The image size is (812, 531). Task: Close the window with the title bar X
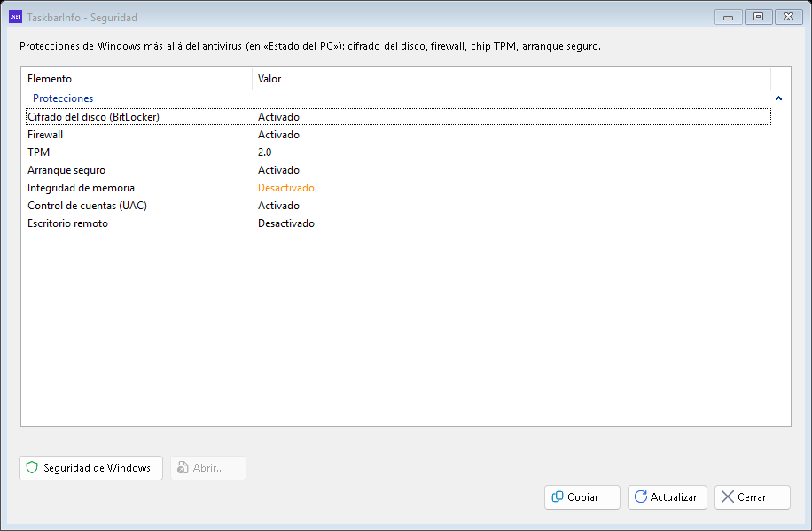(788, 17)
